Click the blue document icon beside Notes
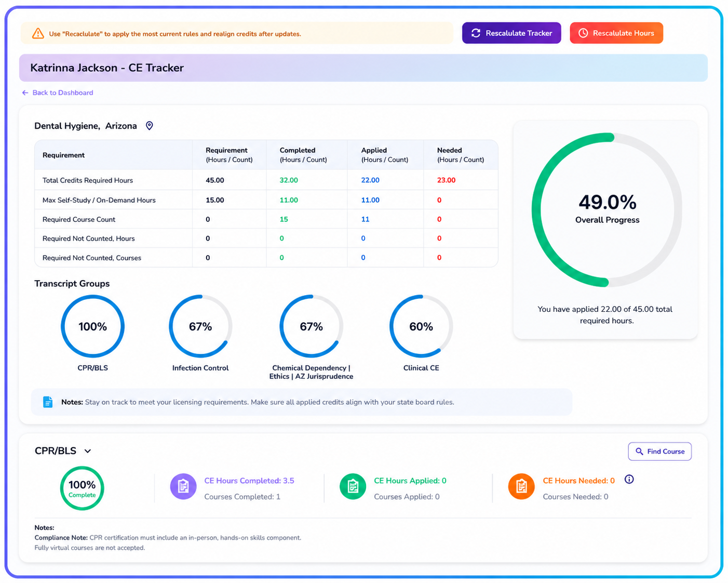Screen dimensions: 728x583 click(x=48, y=402)
